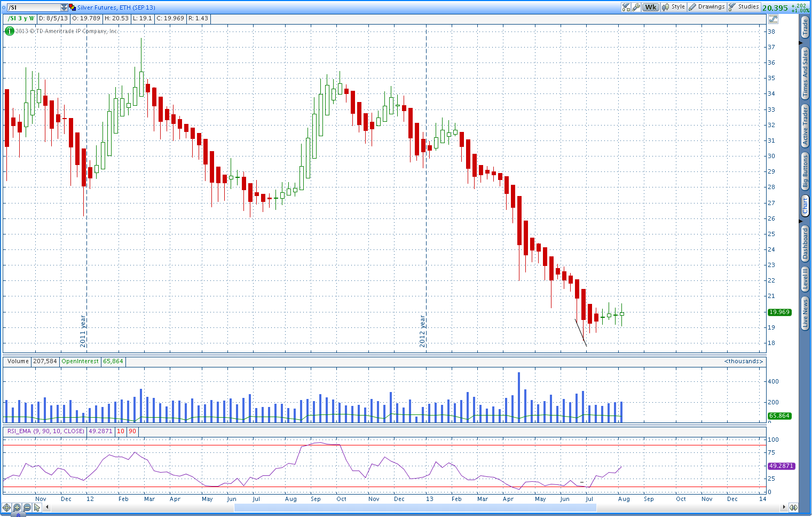Click the D: 8/5/13 date value
Image resolution: width=812 pixels, height=517 pixels.
(x=53, y=18)
